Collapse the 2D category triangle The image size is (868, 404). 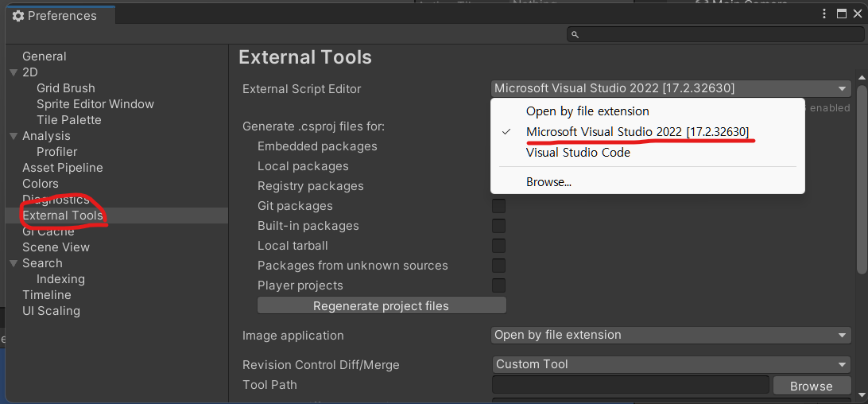[14, 72]
